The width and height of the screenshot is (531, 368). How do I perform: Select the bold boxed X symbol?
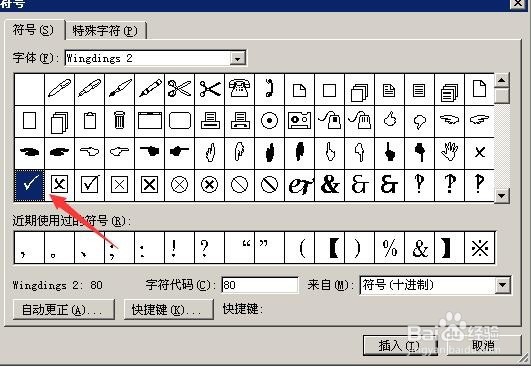149,185
